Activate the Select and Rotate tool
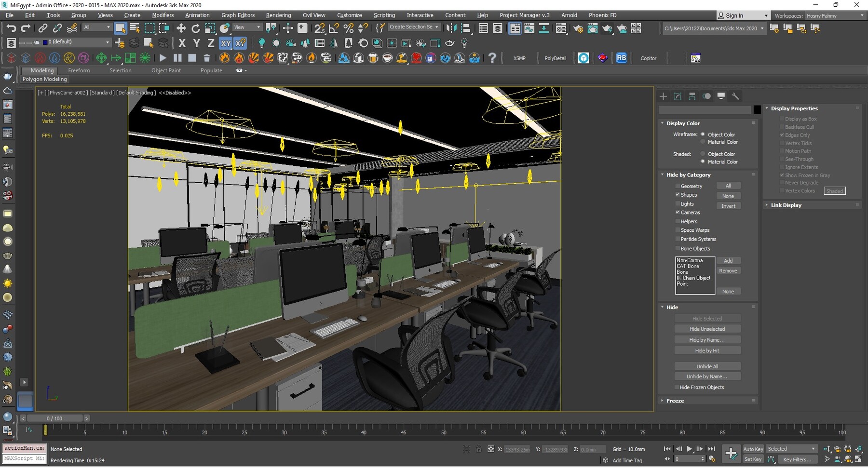Image resolution: width=868 pixels, height=470 pixels. [196, 27]
